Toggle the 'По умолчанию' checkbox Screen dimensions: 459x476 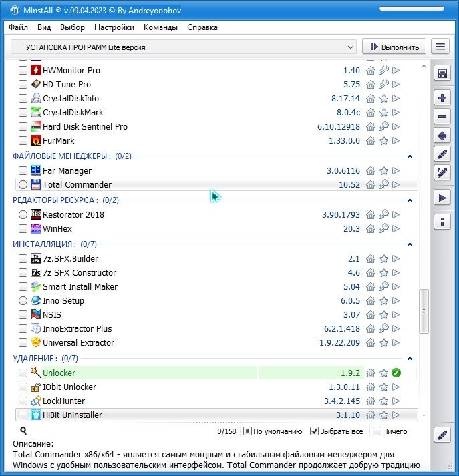pos(247,431)
